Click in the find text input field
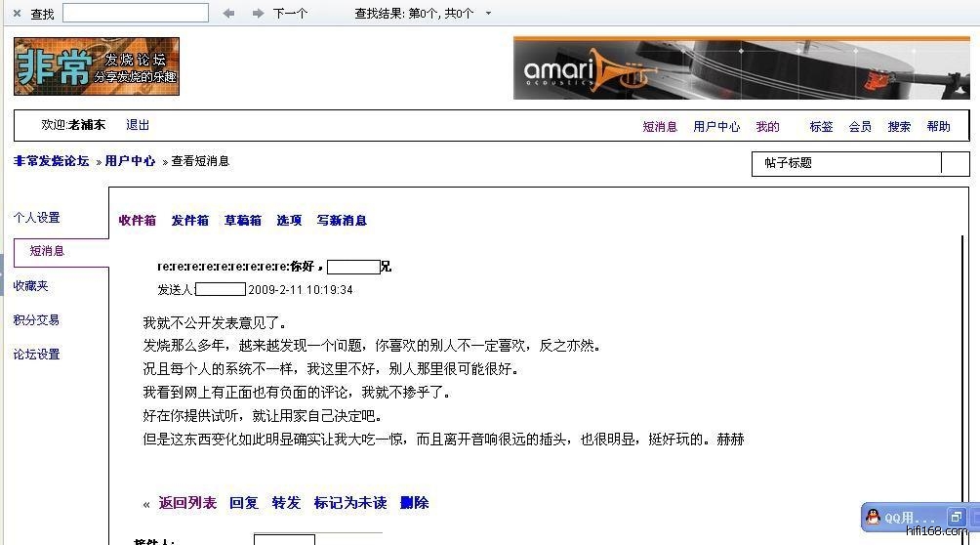Image resolution: width=980 pixels, height=545 pixels. (x=135, y=13)
